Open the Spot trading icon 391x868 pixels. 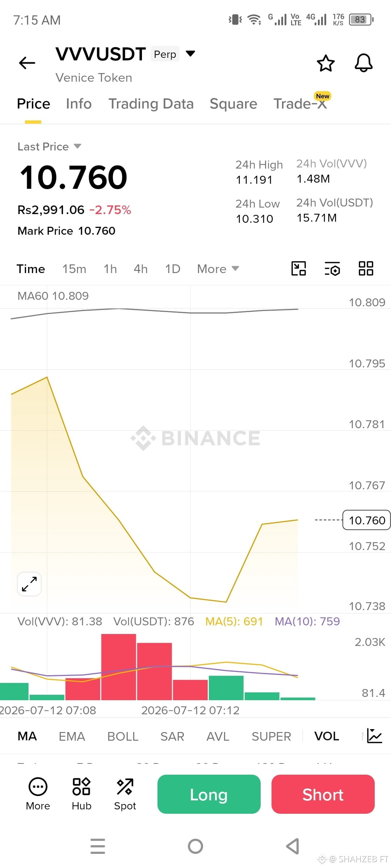click(x=125, y=794)
